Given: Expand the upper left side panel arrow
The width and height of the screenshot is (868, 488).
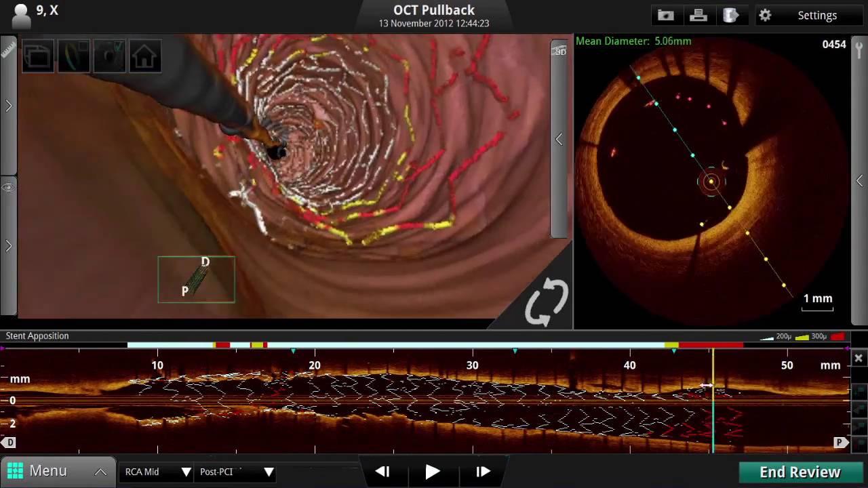Looking at the screenshot, I should point(8,106).
